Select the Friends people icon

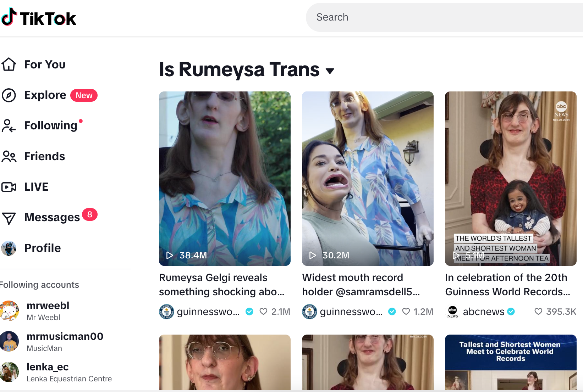9,156
